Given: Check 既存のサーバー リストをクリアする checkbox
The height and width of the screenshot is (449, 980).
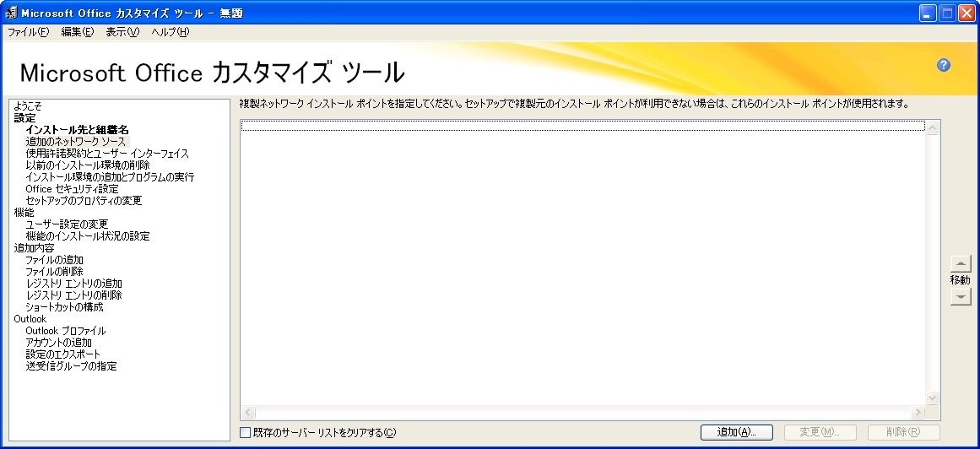Looking at the screenshot, I should tap(246, 432).
